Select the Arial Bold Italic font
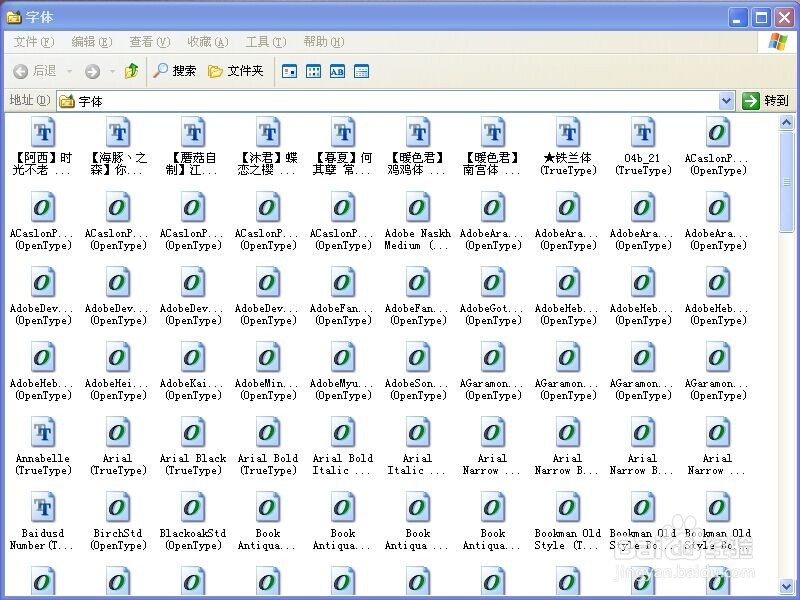 (x=343, y=446)
